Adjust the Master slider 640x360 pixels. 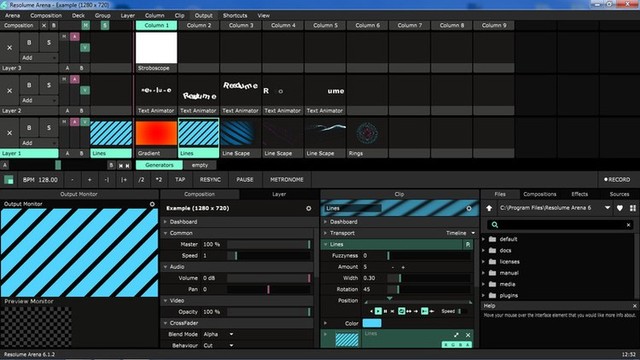(269, 244)
